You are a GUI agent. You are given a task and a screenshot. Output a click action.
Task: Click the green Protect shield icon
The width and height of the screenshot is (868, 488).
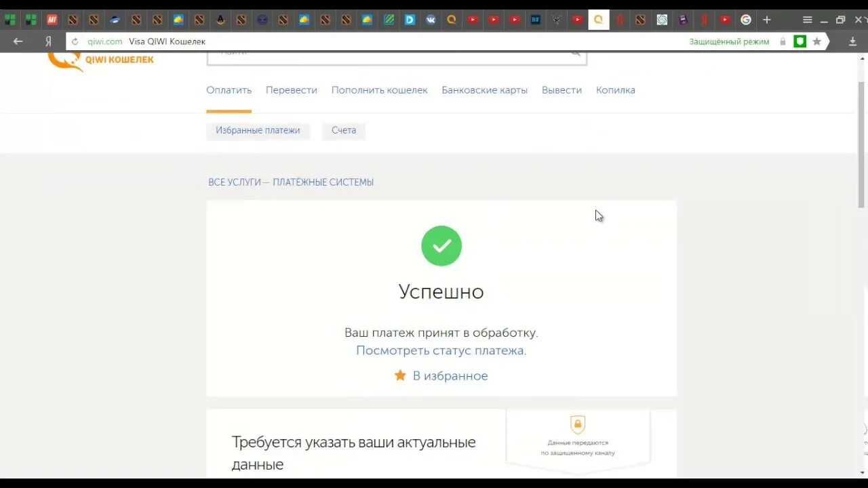[800, 41]
